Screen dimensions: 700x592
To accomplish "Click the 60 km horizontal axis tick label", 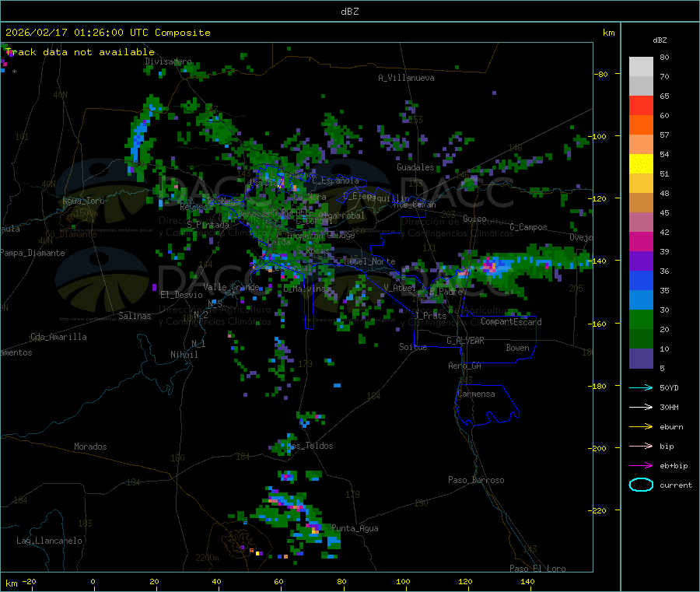I will (x=278, y=581).
